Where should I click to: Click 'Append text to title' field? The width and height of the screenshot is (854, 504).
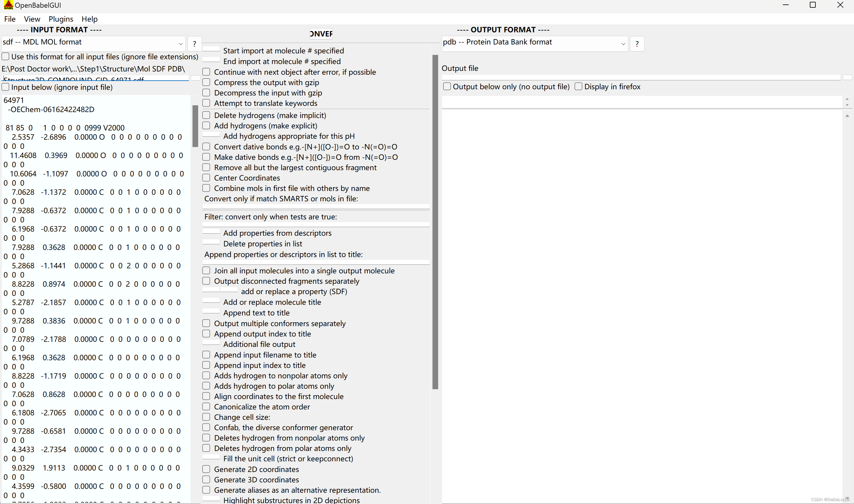211,311
